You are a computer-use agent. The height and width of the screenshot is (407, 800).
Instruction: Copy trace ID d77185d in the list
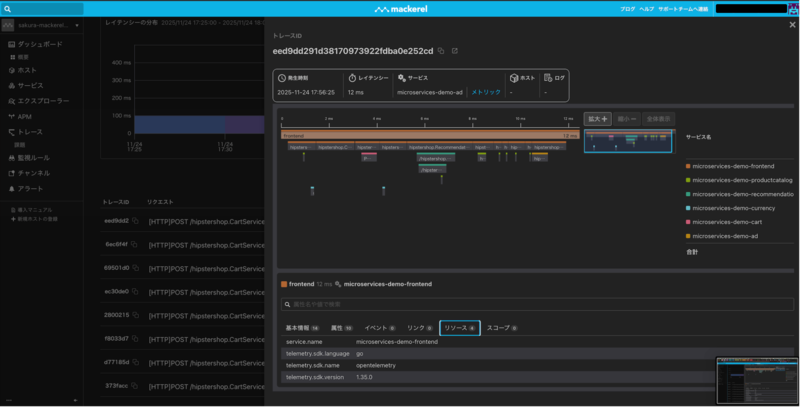[x=136, y=362]
